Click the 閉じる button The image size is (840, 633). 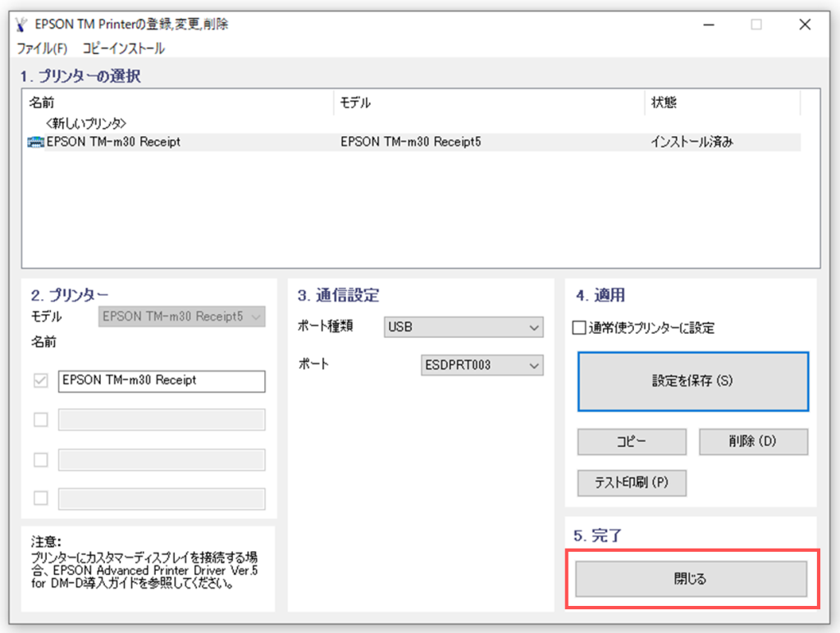click(691, 579)
